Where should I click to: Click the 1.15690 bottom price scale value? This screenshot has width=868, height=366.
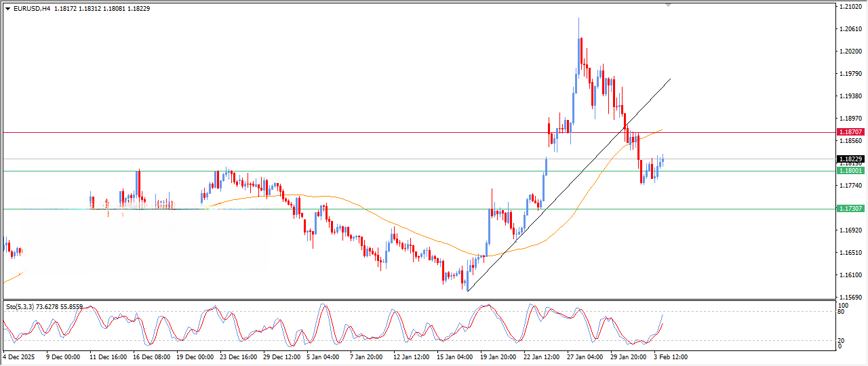(x=850, y=297)
